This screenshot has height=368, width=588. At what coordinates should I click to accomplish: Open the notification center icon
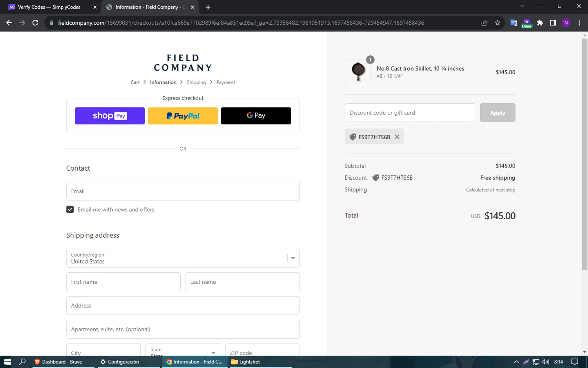click(x=575, y=362)
